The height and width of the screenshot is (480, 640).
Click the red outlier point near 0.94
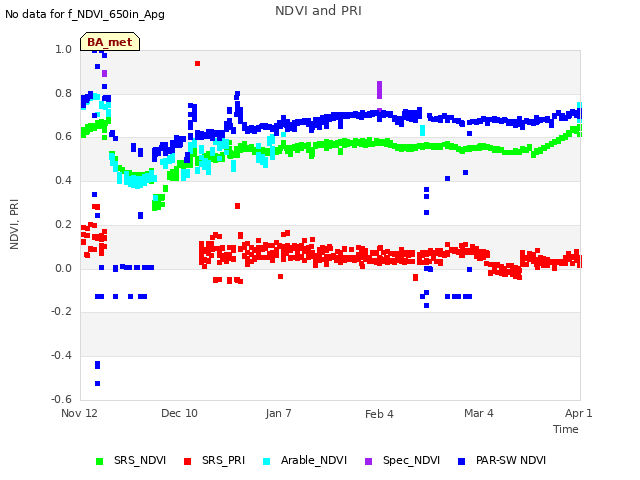tap(198, 64)
